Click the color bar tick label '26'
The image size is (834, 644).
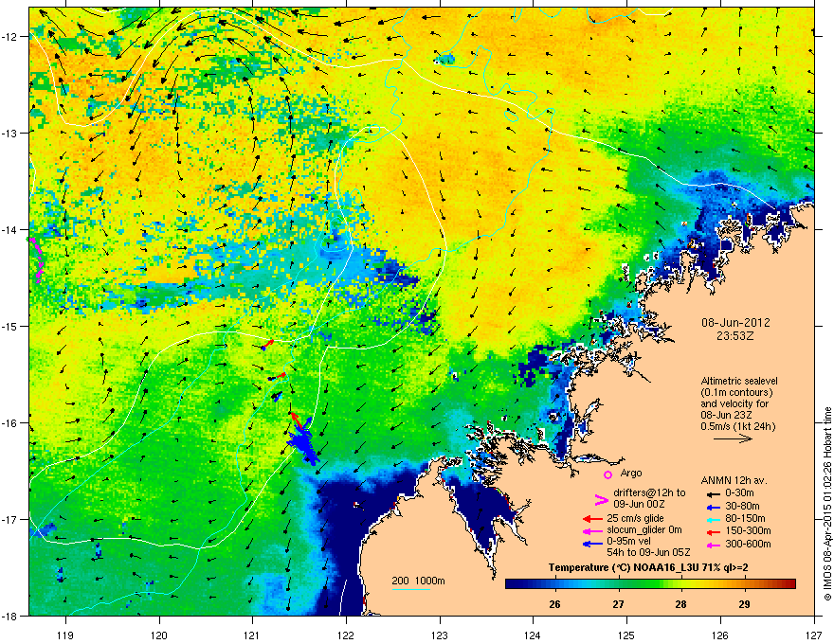554,604
